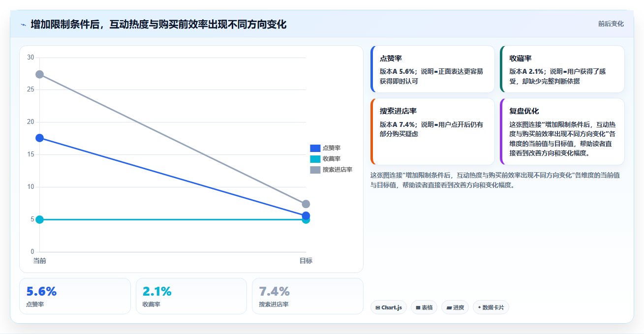Click the 当前 x-axis label
The height and width of the screenshot is (334, 644).
[39, 261]
